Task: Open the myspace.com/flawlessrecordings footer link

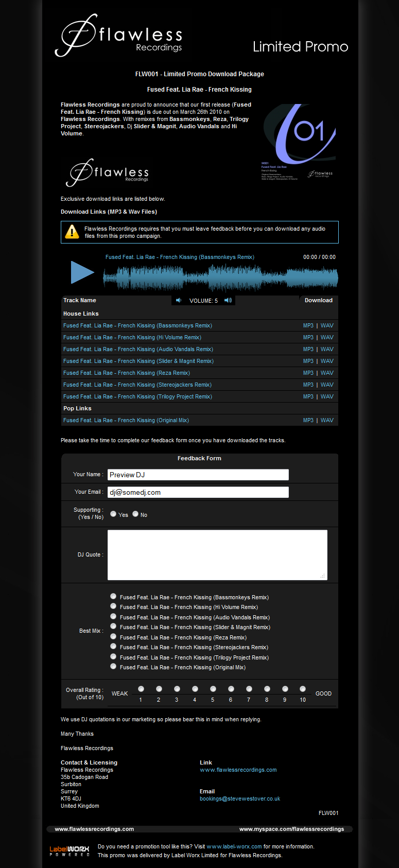Action: coord(291,829)
